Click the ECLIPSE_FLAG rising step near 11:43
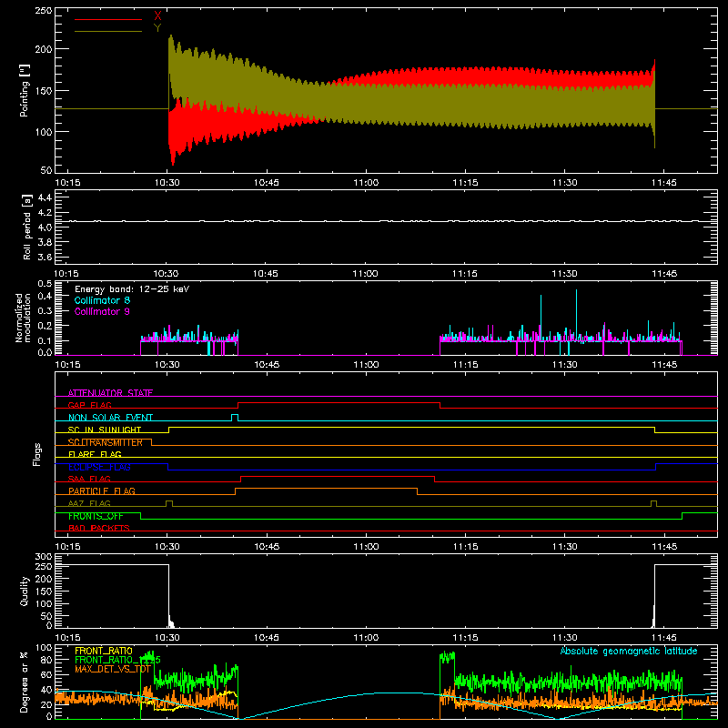Image resolution: width=728 pixels, height=728 pixels. coord(655,467)
